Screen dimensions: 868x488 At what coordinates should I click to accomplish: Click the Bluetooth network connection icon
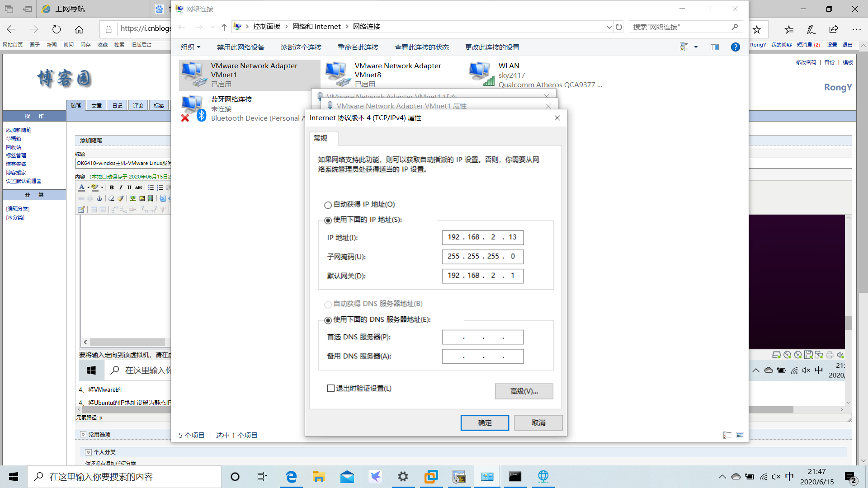click(x=193, y=108)
